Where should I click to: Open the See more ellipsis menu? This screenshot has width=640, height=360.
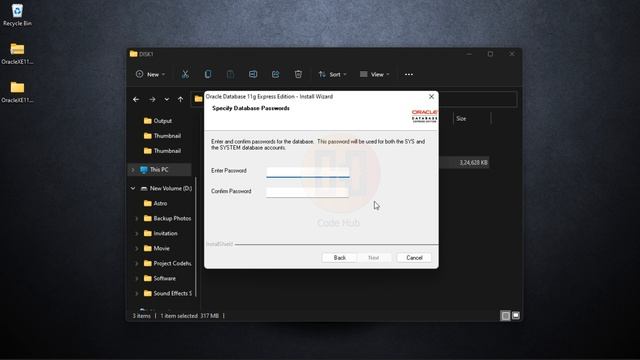coord(409,74)
